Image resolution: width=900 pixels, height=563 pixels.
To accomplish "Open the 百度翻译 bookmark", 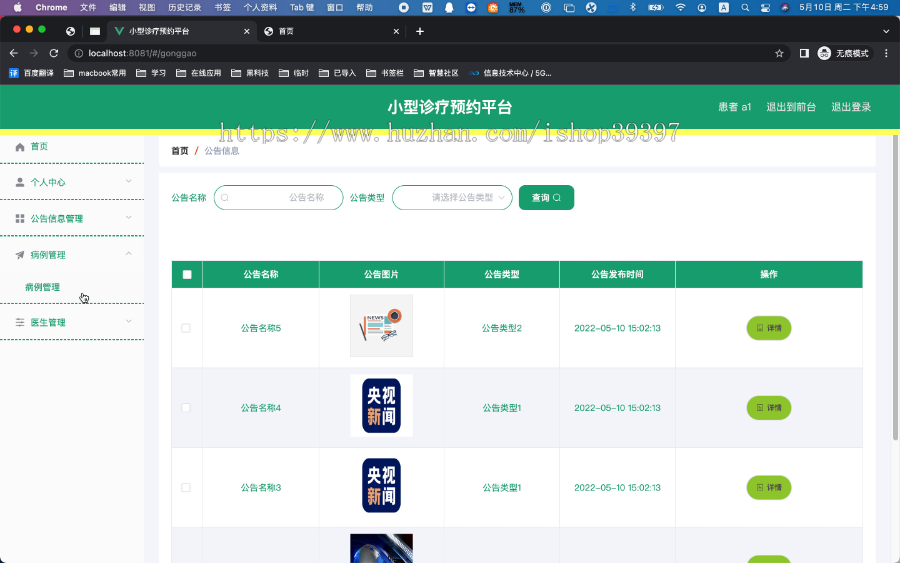I will coord(32,73).
